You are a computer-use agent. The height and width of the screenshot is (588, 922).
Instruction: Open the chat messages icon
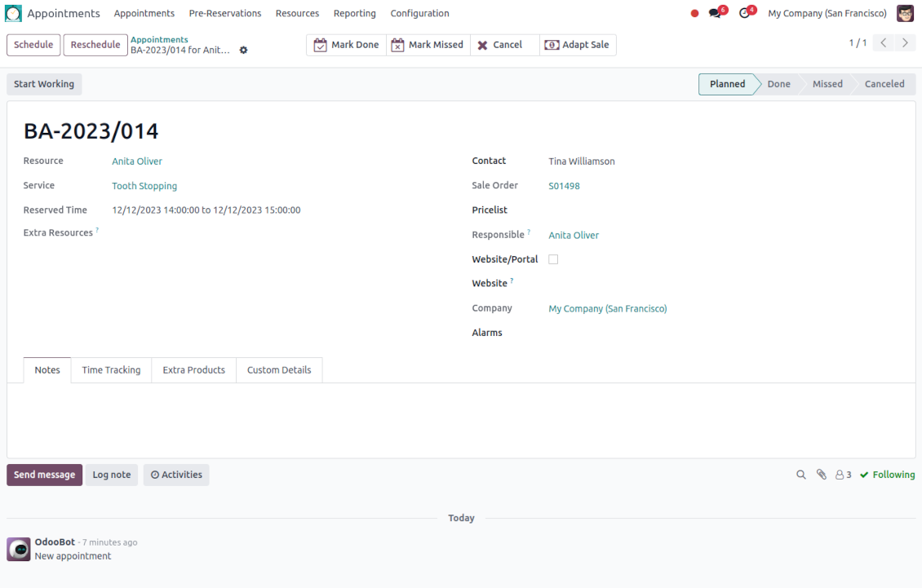(716, 14)
